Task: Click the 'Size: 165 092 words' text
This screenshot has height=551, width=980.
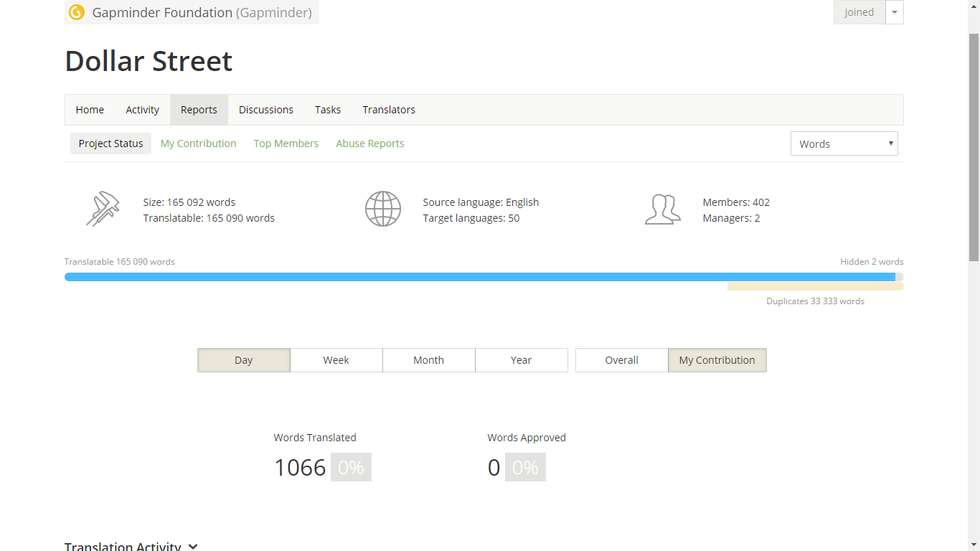Action: click(x=189, y=202)
